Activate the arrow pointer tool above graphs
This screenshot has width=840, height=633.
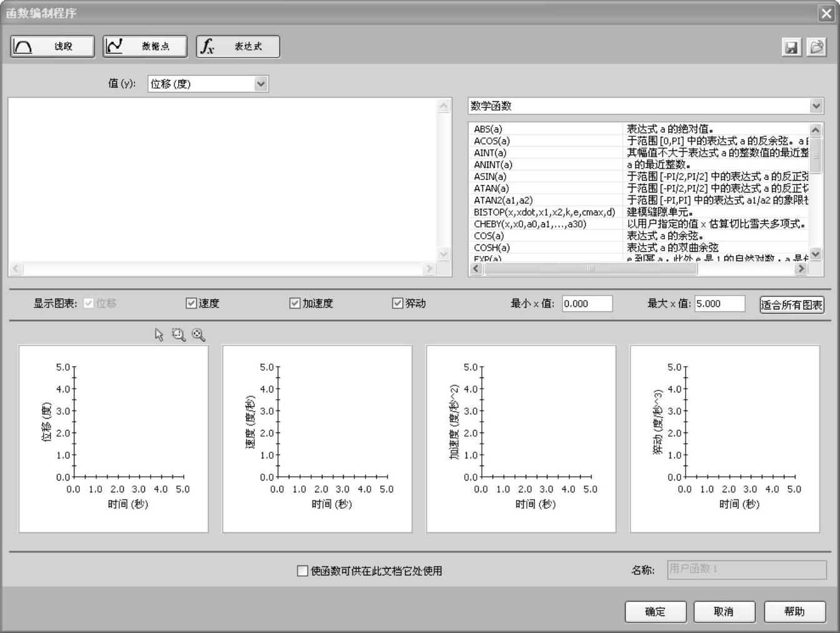click(x=159, y=335)
